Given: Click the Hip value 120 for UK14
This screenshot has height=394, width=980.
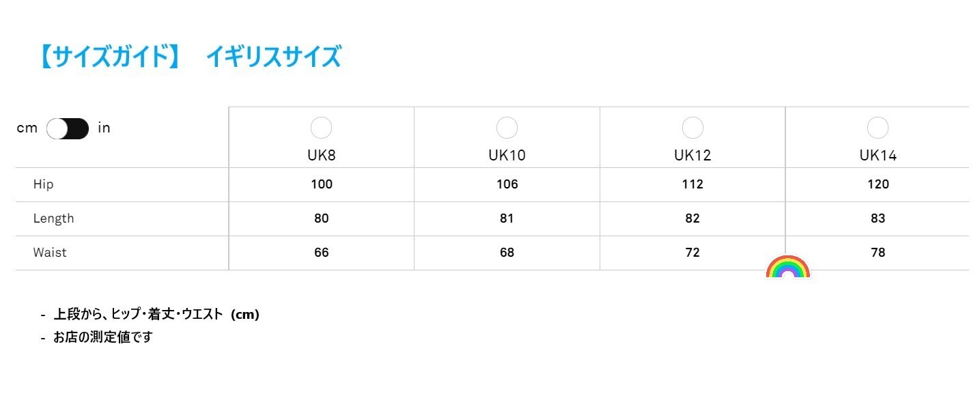Looking at the screenshot, I should (878, 184).
